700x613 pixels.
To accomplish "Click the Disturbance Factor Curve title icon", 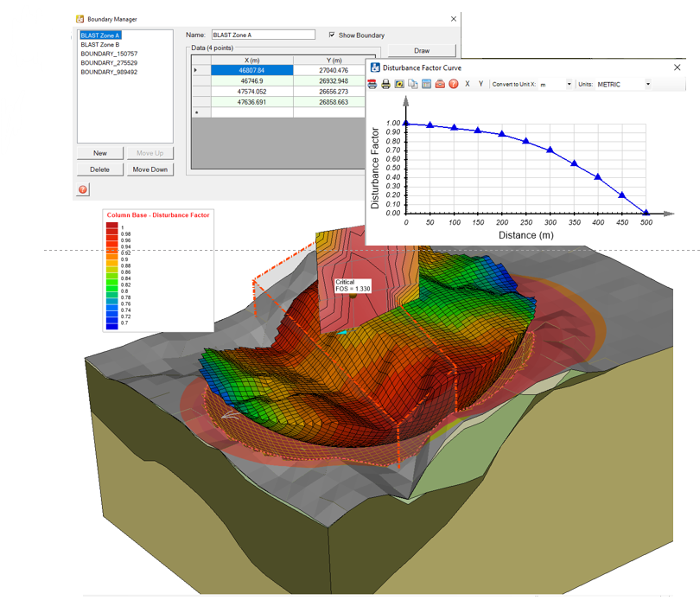I will click(x=375, y=67).
